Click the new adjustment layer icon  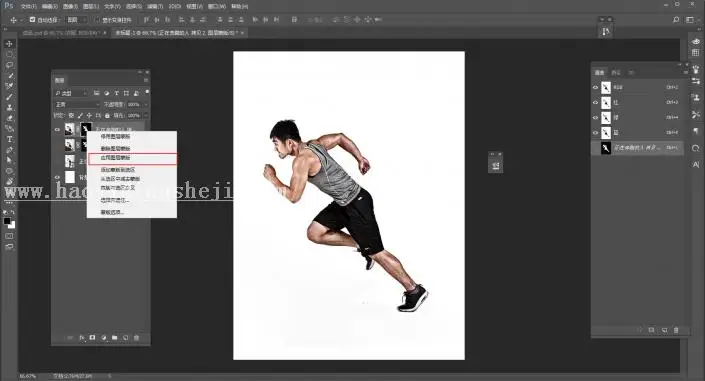pyautogui.click(x=104, y=337)
